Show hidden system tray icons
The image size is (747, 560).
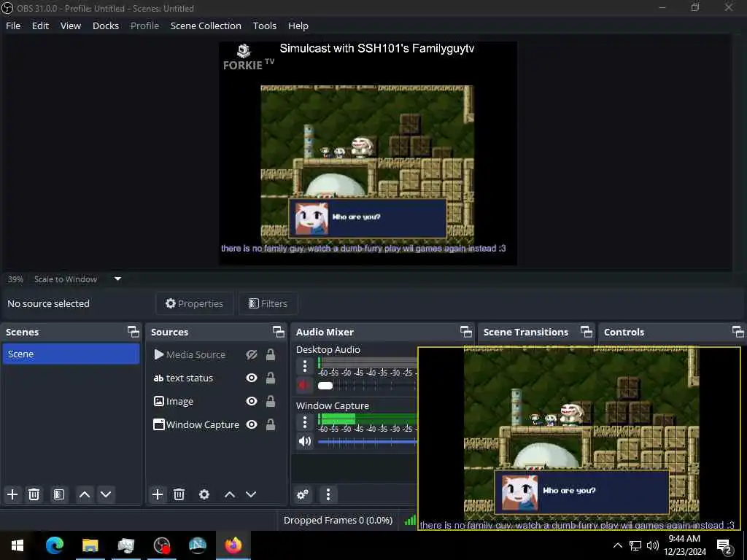pyautogui.click(x=617, y=545)
